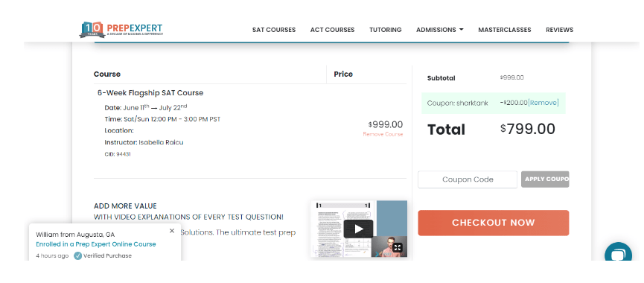Open the Enrolled in a Prep Expert Online Course link
The image size is (644, 283).
point(96,244)
